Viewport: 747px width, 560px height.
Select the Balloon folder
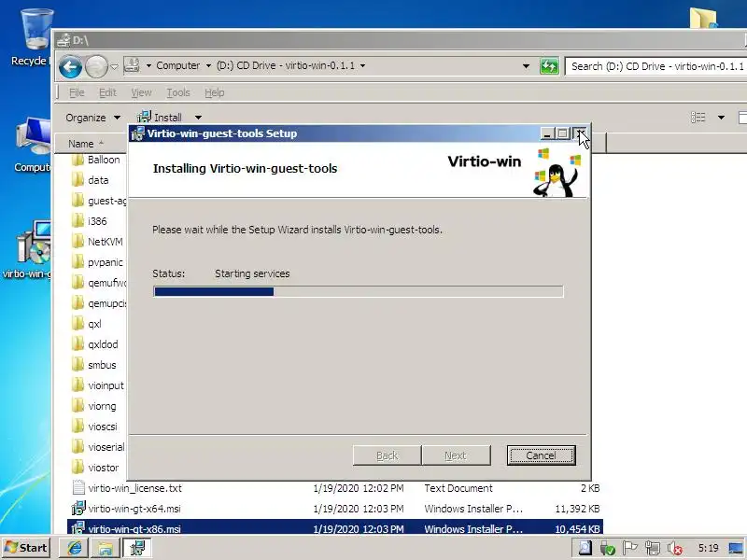(95, 160)
